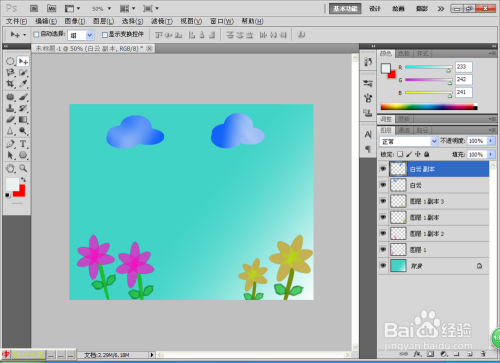The height and width of the screenshot is (363, 500).
Task: Hide the 背景 layer eye icon
Action: click(x=383, y=266)
